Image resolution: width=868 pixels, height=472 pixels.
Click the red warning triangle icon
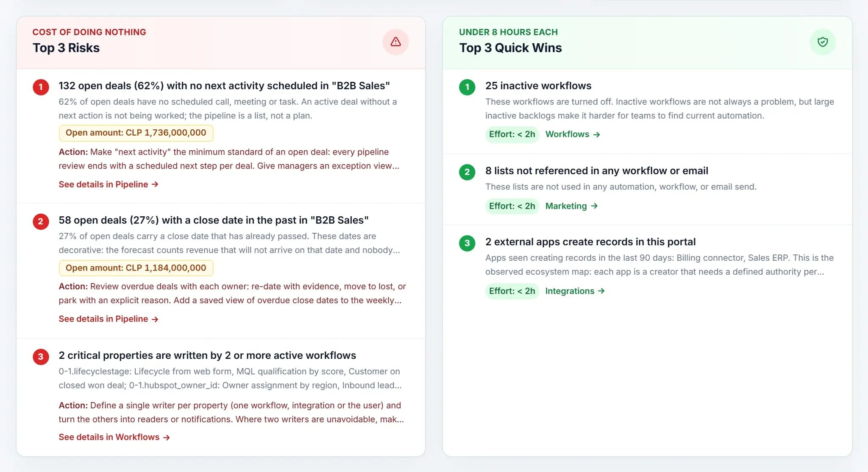tap(395, 42)
